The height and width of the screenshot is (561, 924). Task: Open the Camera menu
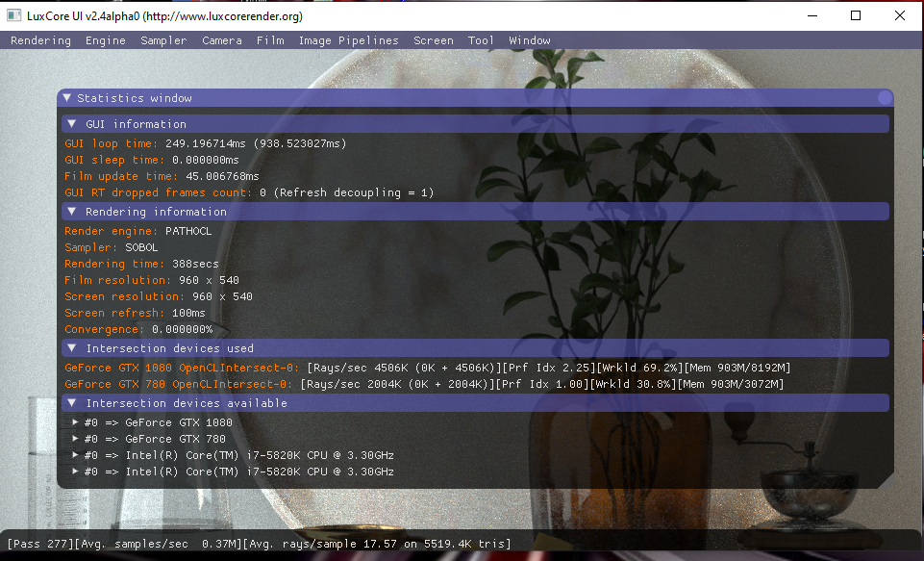click(x=221, y=40)
